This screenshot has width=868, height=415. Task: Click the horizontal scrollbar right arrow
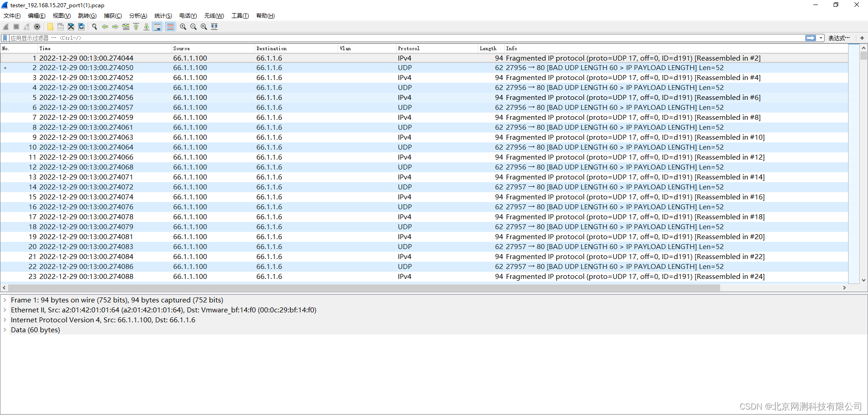click(844, 288)
